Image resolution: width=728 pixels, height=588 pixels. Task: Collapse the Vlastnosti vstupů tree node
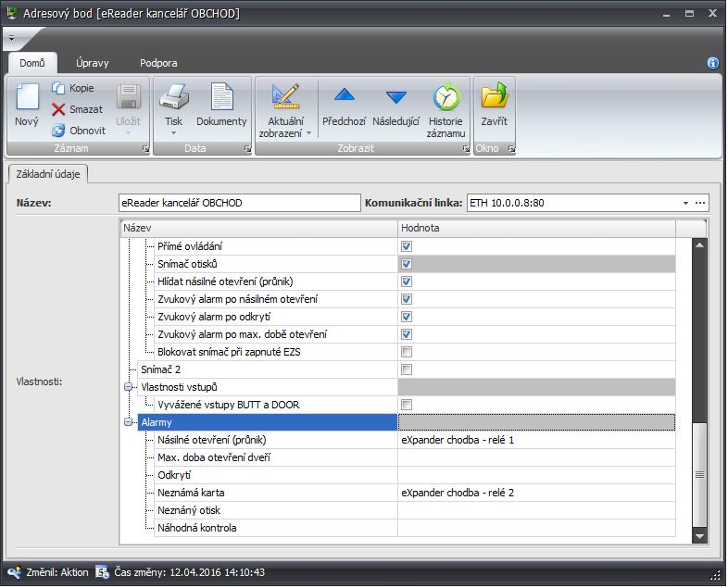click(x=129, y=387)
